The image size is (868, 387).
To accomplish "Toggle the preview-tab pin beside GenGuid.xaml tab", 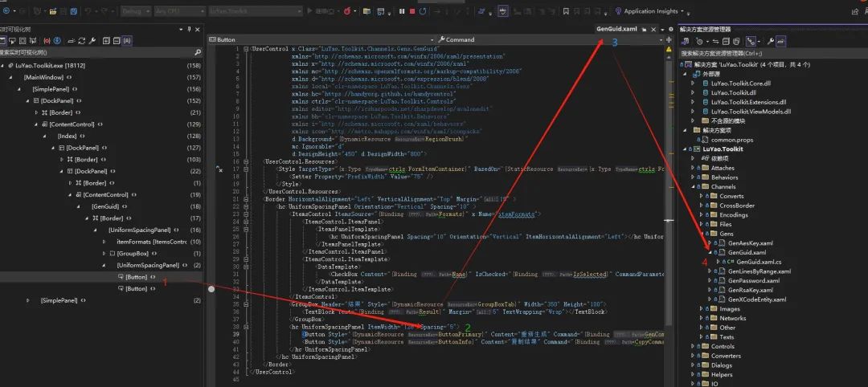I will [645, 29].
